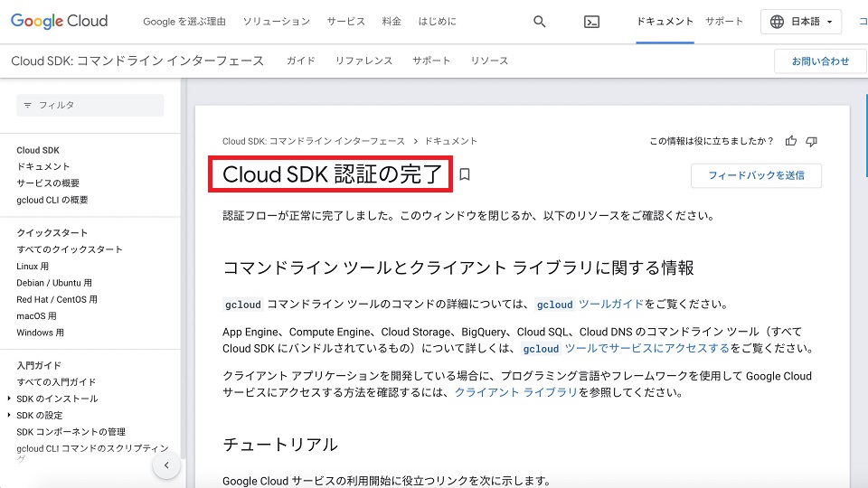
Task: Click the thumbs up icon
Action: (791, 141)
